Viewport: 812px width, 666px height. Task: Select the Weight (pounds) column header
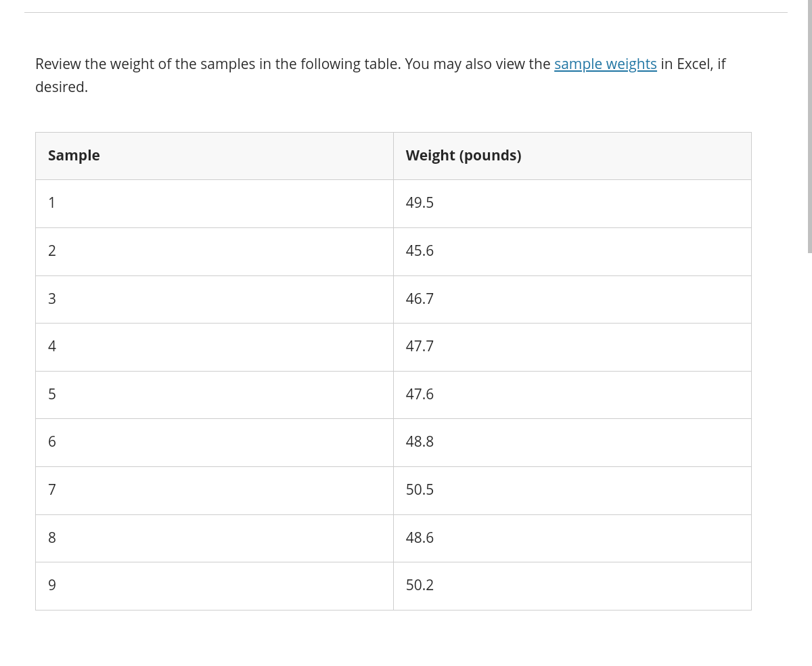572,156
